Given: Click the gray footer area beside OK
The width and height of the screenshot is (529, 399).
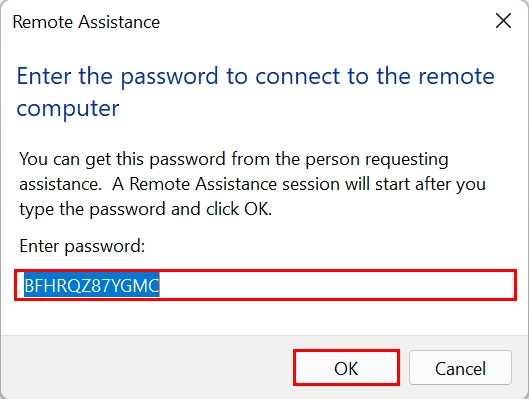Looking at the screenshot, I should click(147, 368).
